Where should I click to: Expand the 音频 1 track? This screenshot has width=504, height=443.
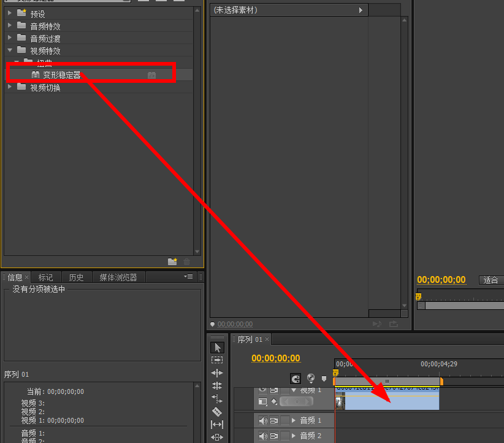coord(294,420)
